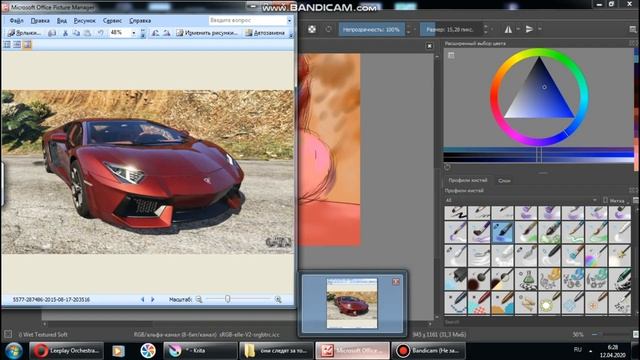640x360 pixels.
Task: Click the Непрозрачность 100% opacity slider
Action: [x=371, y=29]
